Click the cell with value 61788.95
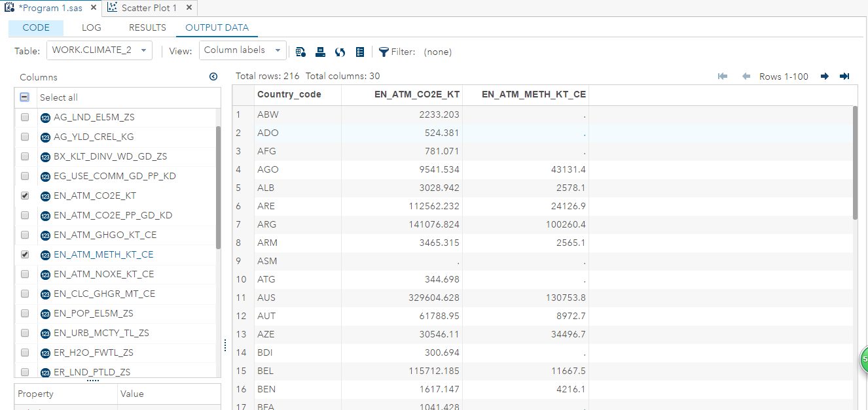 tap(402, 316)
